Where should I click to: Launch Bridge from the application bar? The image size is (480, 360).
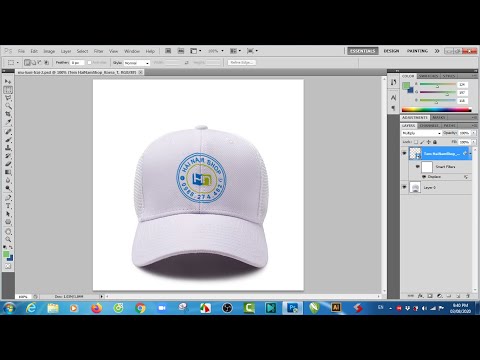tap(168, 51)
